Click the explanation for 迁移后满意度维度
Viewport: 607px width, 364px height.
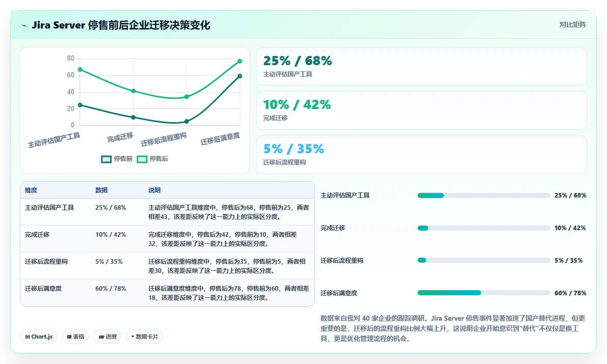click(x=229, y=293)
